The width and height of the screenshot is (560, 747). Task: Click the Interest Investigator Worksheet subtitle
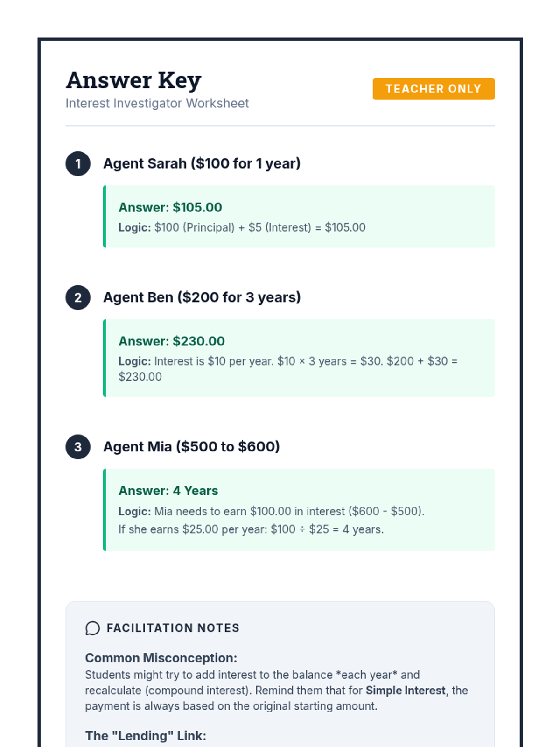coord(157,103)
